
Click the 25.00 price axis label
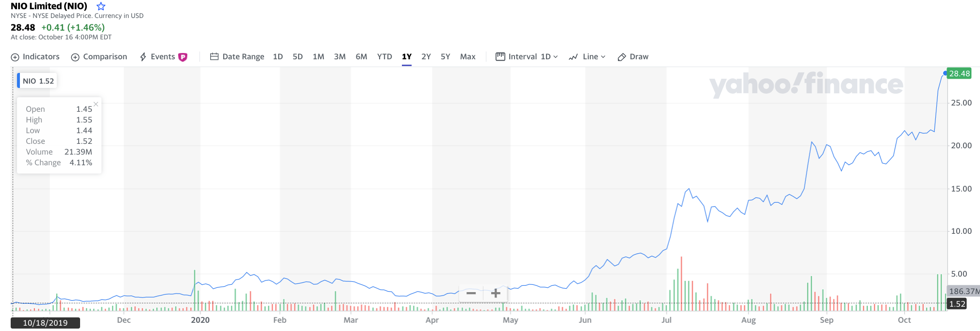tap(961, 103)
